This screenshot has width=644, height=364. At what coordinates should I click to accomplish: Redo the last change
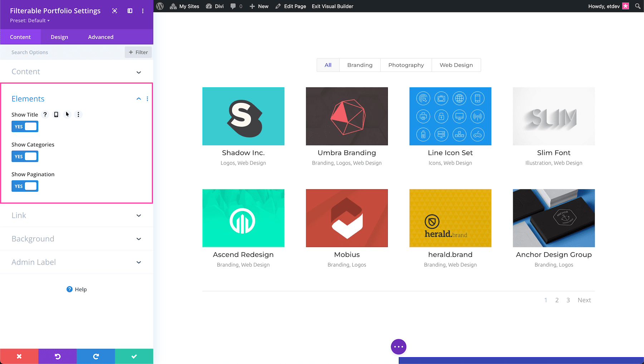coord(96,356)
